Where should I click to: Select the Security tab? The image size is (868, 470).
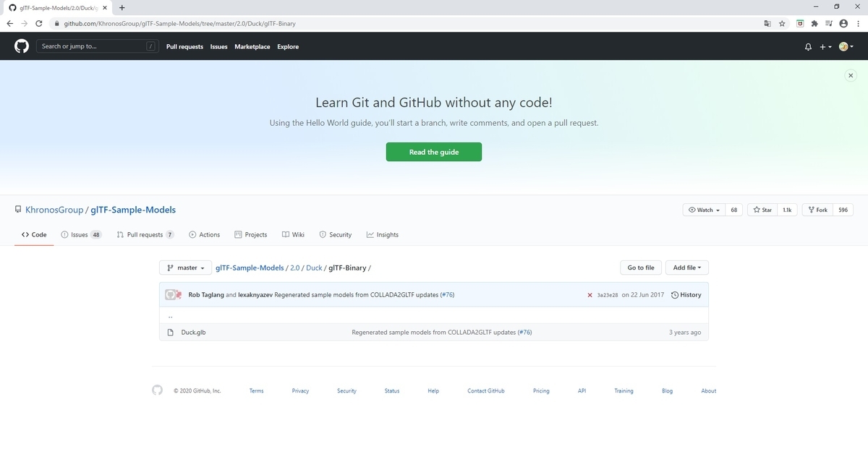click(x=336, y=235)
